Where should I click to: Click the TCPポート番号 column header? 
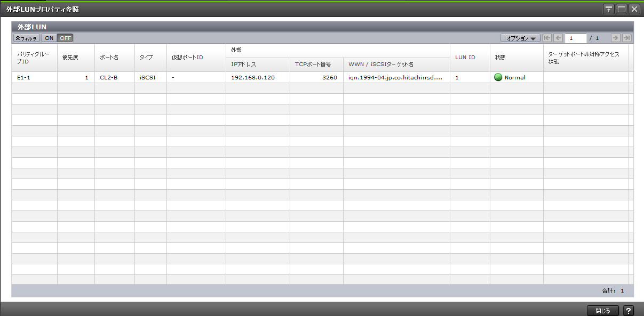tap(316, 64)
